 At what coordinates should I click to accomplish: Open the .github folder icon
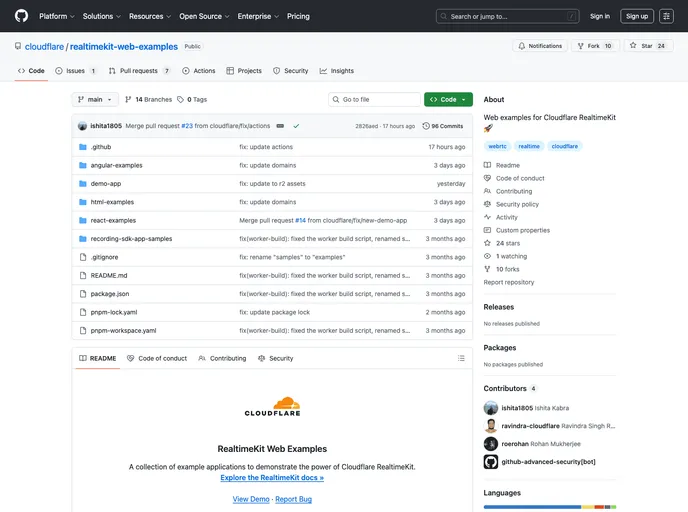coord(82,147)
